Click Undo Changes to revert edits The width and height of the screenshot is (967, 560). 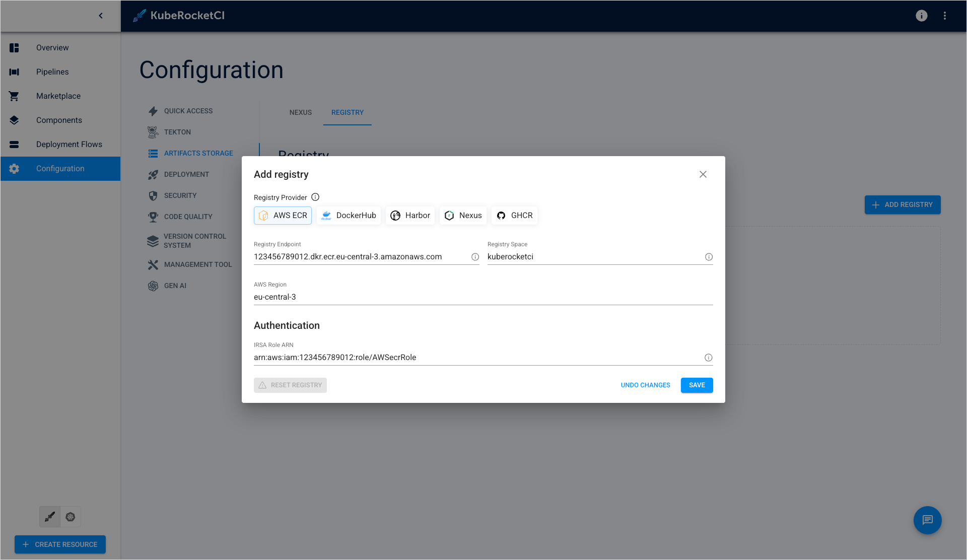pos(646,385)
